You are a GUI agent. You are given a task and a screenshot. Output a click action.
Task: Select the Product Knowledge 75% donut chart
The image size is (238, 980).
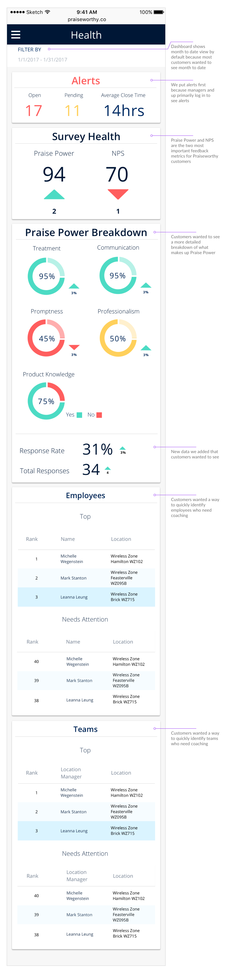point(46,401)
